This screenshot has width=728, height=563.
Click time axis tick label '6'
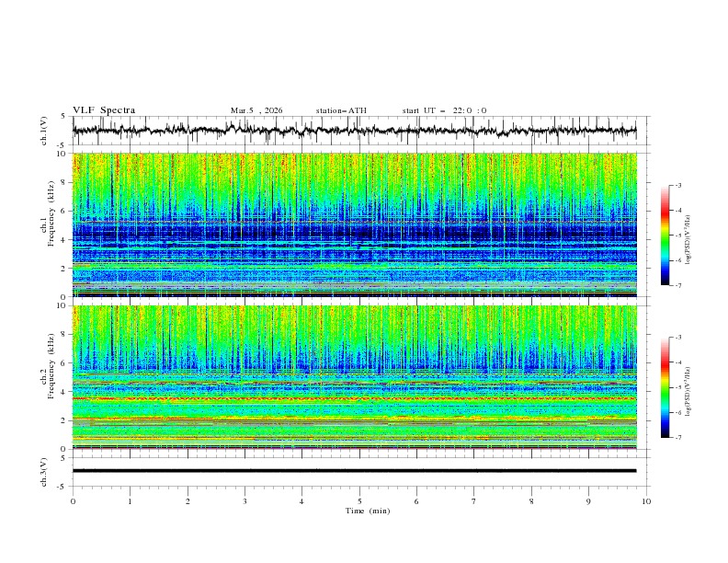(x=416, y=501)
